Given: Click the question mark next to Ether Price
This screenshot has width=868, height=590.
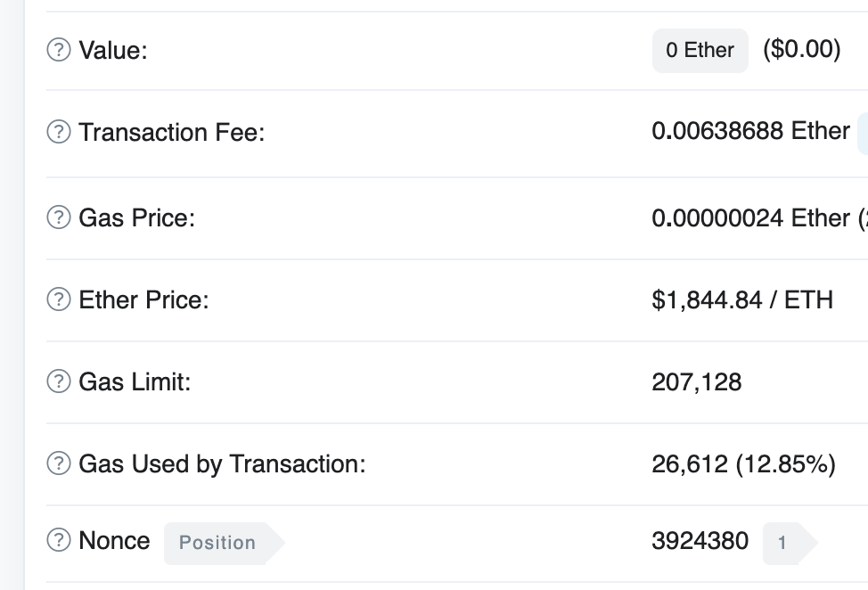Looking at the screenshot, I should pos(59,299).
